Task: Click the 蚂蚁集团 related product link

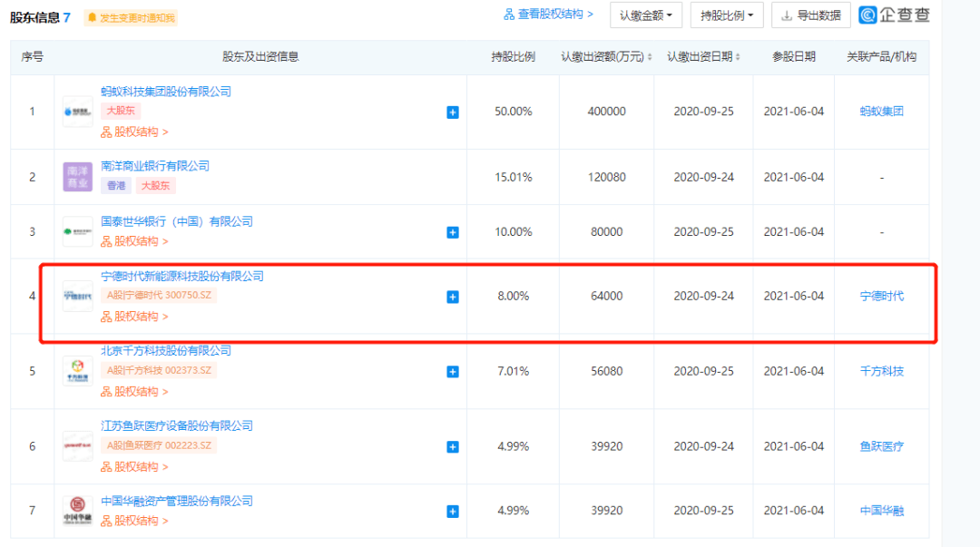Action: tap(881, 112)
